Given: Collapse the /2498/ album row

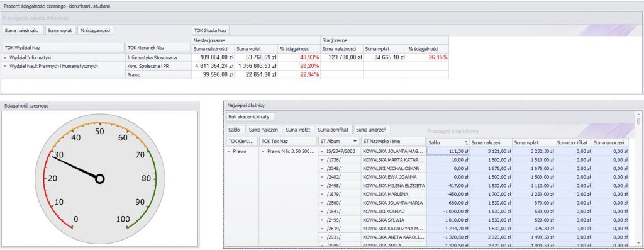Looking at the screenshot, I should [x=323, y=185].
